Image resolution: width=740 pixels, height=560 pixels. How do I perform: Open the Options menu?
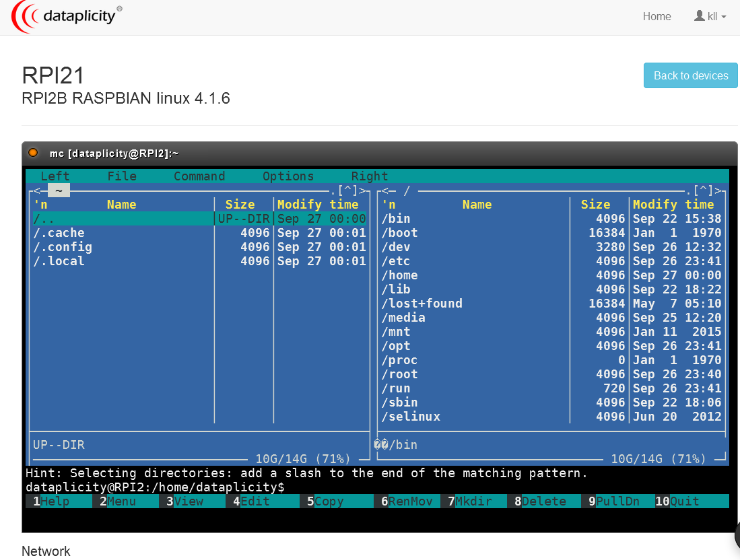click(288, 176)
